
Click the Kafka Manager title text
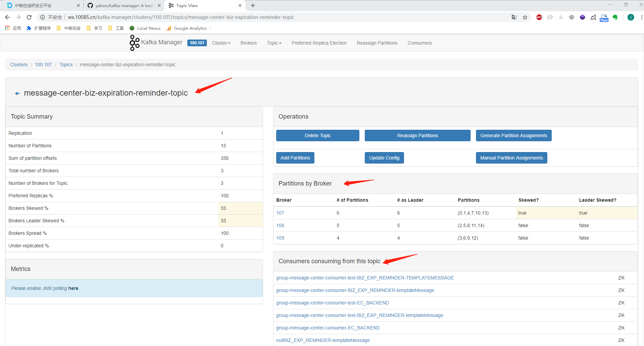162,42
